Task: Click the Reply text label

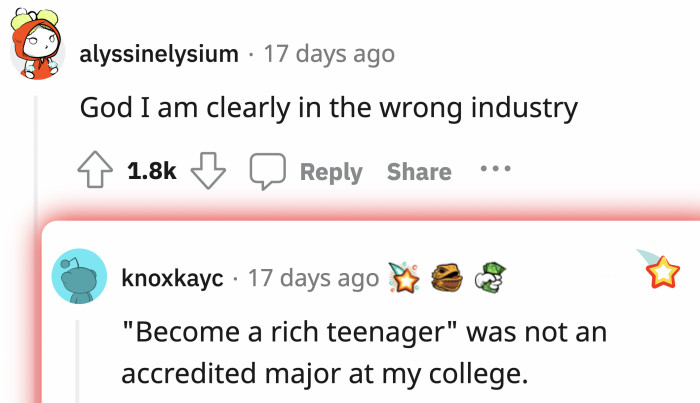Action: tap(331, 172)
